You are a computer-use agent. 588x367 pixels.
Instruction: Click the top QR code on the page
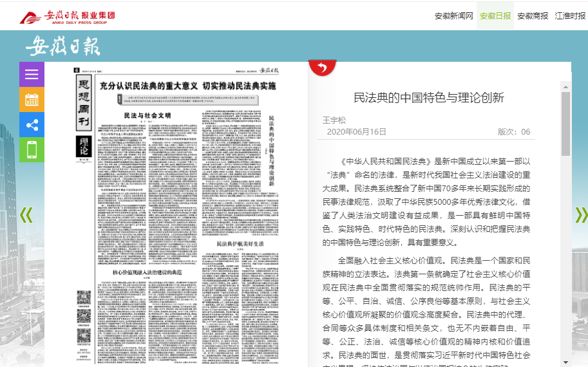84,297
